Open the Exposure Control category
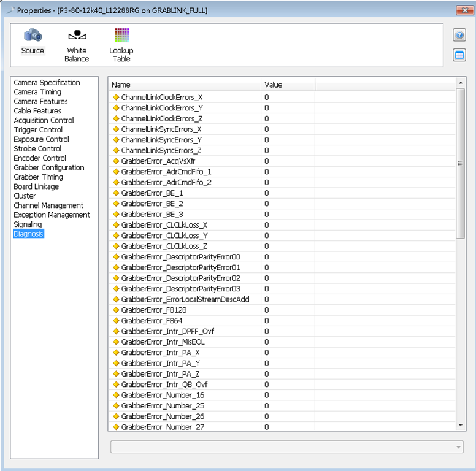The height and width of the screenshot is (471, 476). pyautogui.click(x=41, y=139)
